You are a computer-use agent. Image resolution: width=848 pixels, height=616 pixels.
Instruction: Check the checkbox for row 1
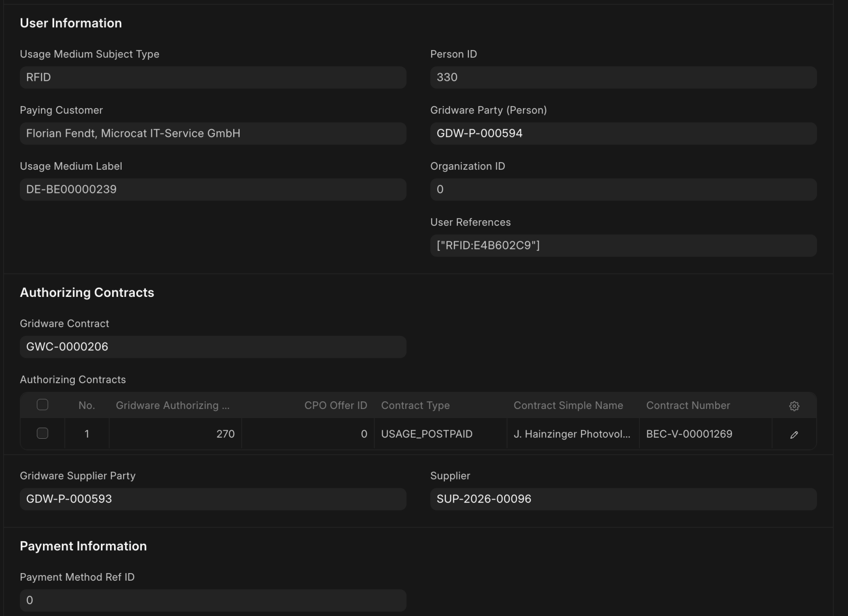(x=42, y=434)
